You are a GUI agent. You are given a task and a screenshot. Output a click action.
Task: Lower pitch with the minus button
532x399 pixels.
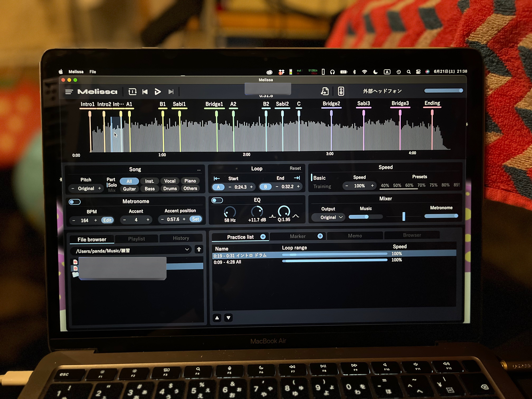[73, 189]
